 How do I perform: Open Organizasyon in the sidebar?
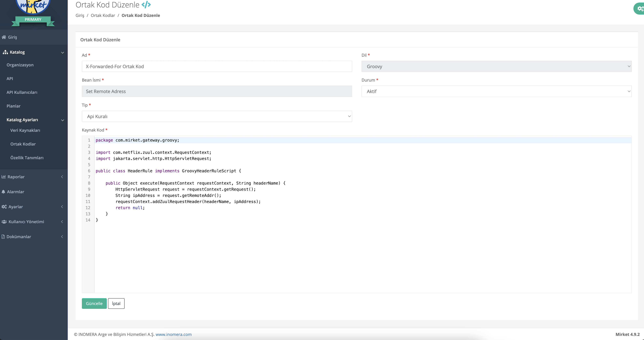20,65
